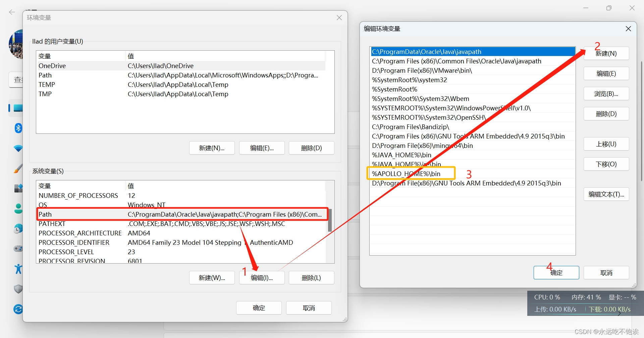Click 下移(O) to move entry down

pyautogui.click(x=606, y=164)
